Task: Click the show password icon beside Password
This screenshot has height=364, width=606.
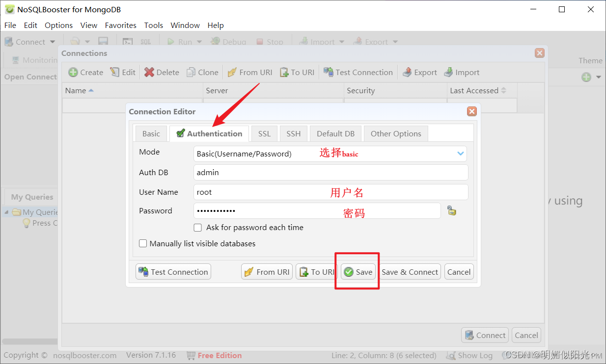Action: (452, 211)
